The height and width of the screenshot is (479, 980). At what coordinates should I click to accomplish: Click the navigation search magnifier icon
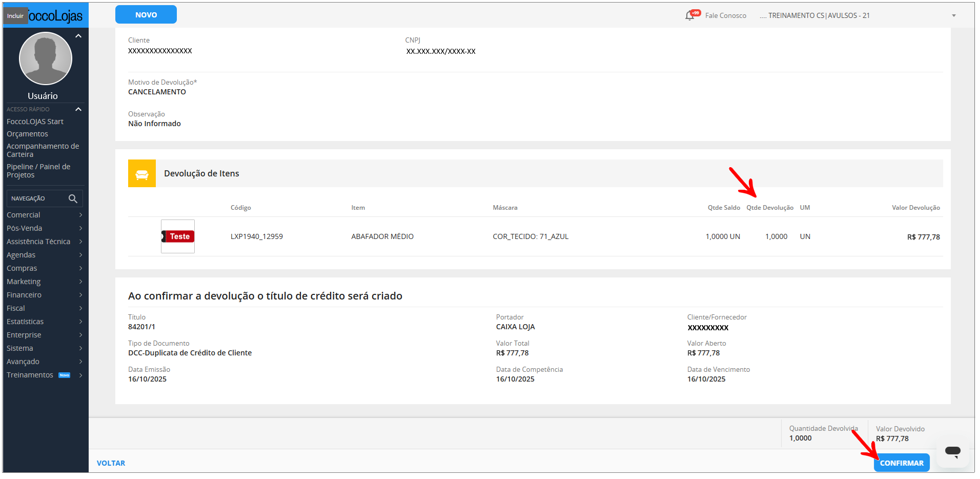pyautogui.click(x=73, y=198)
